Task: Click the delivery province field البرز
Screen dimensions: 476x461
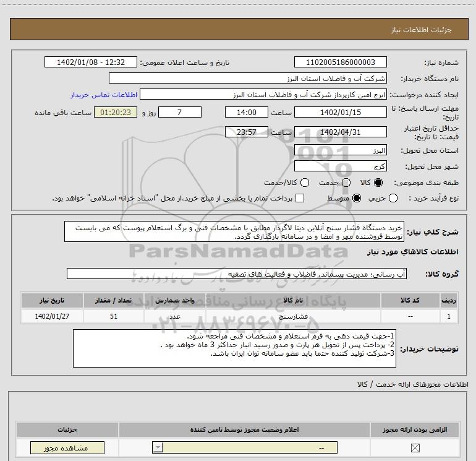Action: point(340,150)
